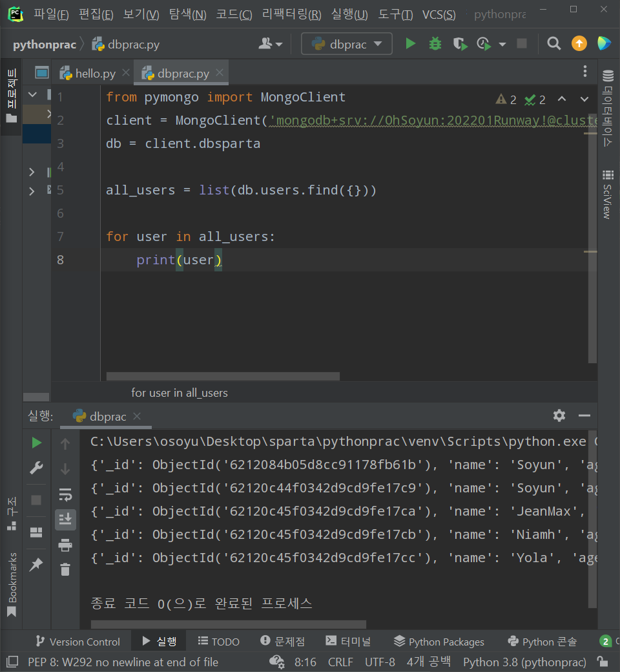Screen dimensions: 620x672
Task: Run with coverage shield icon
Action: click(459, 44)
